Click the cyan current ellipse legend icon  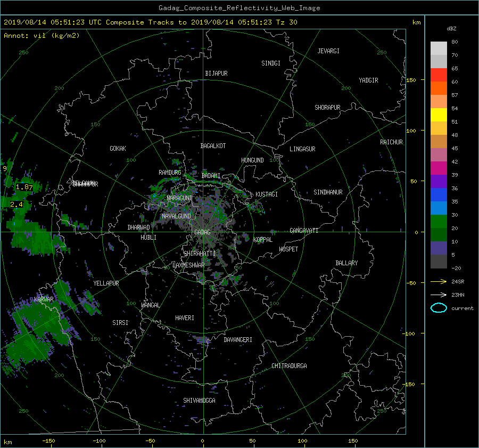[439, 308]
